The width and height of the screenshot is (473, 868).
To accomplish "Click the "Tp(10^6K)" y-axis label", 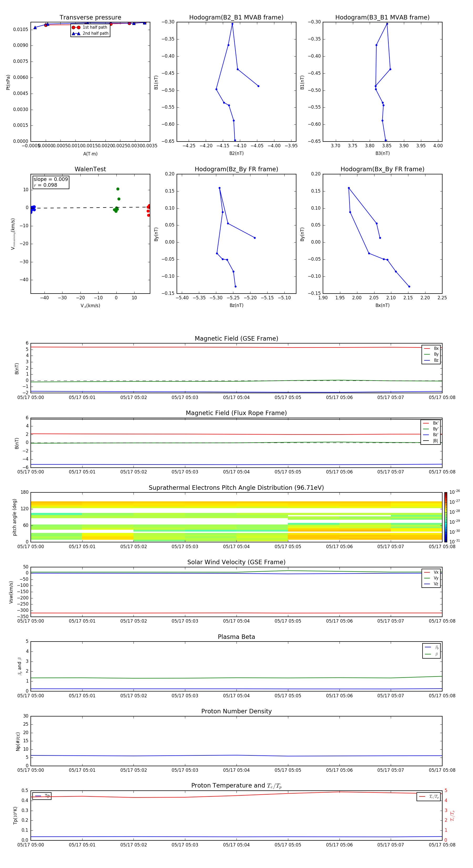I will (x=15, y=815).
